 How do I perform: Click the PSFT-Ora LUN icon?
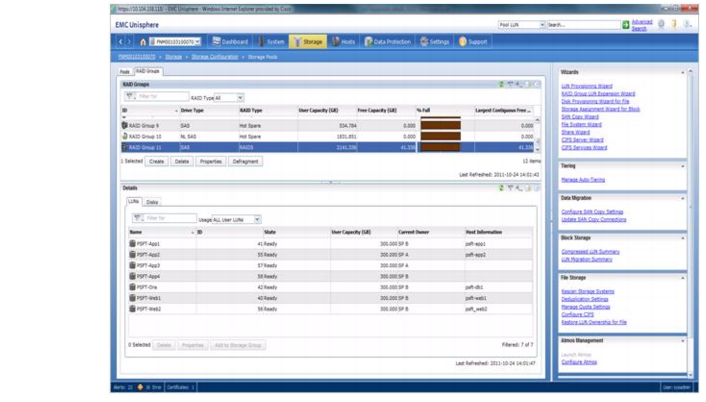132,287
